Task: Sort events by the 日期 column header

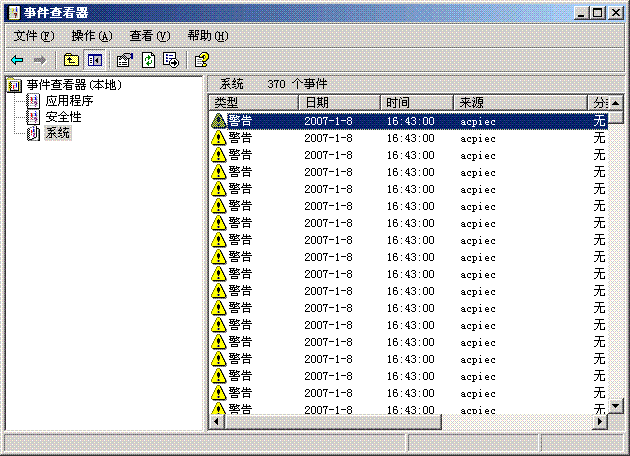Action: click(x=340, y=103)
